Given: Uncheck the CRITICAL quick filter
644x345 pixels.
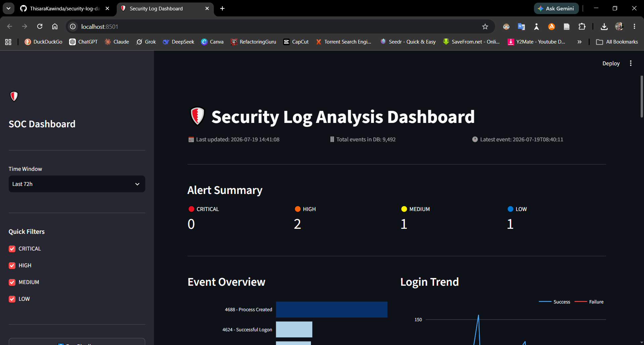Looking at the screenshot, I should click(x=12, y=249).
